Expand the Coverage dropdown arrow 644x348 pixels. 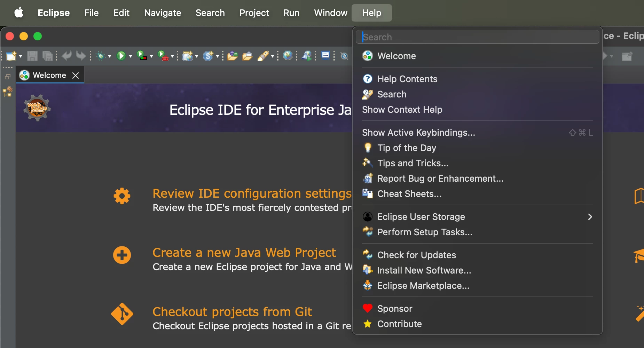(151, 56)
